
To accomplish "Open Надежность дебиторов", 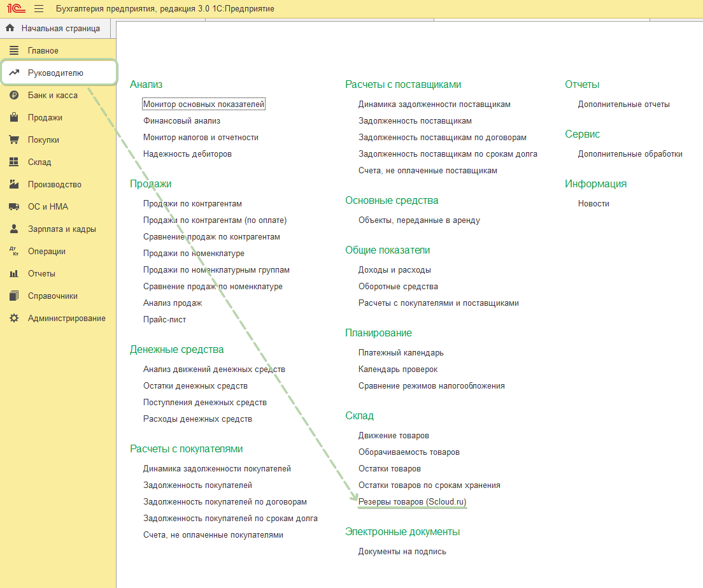I will coord(187,154).
